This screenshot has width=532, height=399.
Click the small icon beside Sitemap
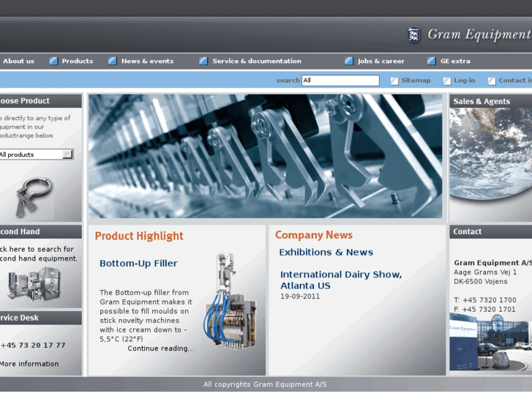click(394, 81)
